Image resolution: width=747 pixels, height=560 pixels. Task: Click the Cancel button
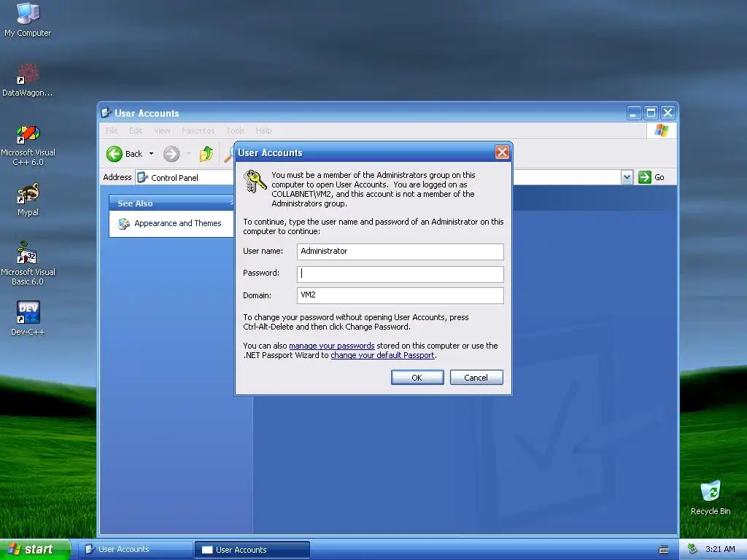(x=476, y=377)
